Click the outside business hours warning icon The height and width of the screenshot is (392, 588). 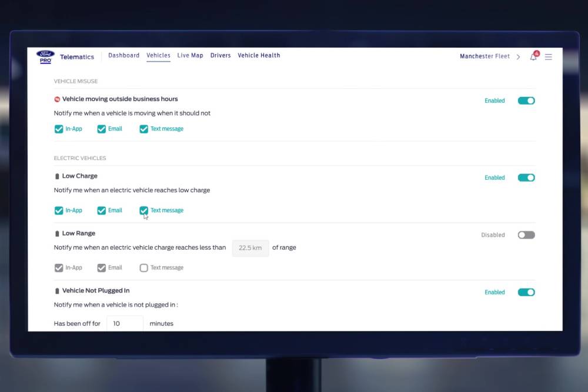pos(57,99)
